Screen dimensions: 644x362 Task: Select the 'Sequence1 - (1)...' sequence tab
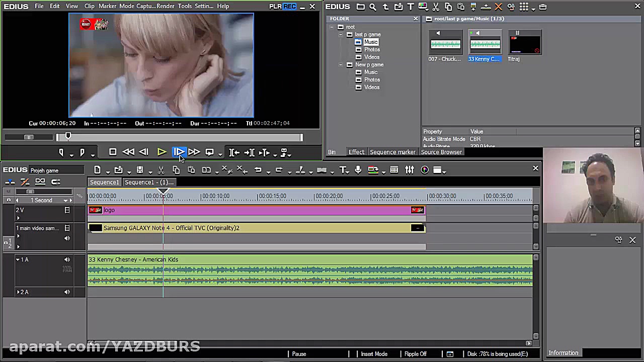(x=149, y=183)
